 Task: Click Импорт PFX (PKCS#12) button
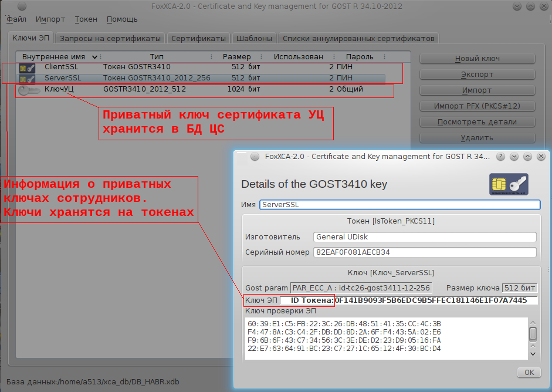(478, 106)
